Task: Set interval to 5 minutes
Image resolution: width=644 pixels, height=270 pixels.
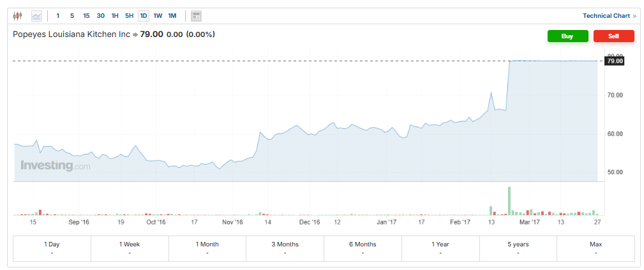Action: pos(72,15)
